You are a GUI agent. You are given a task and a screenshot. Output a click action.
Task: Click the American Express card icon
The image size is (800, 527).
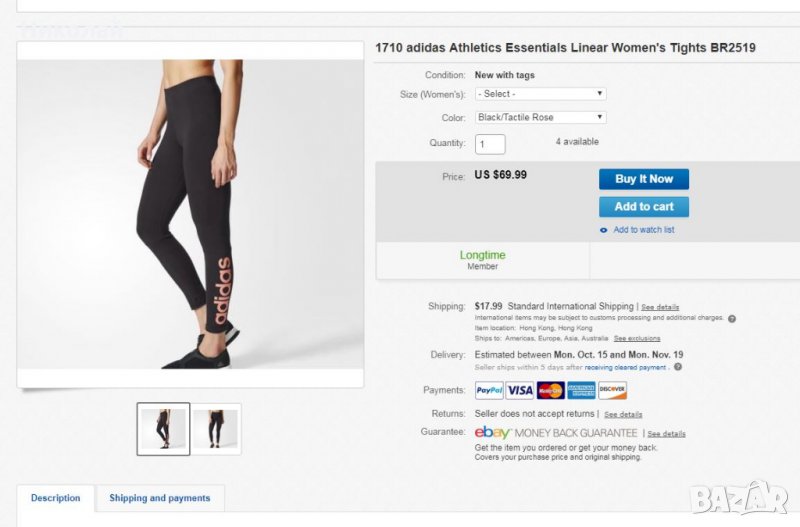click(x=581, y=390)
